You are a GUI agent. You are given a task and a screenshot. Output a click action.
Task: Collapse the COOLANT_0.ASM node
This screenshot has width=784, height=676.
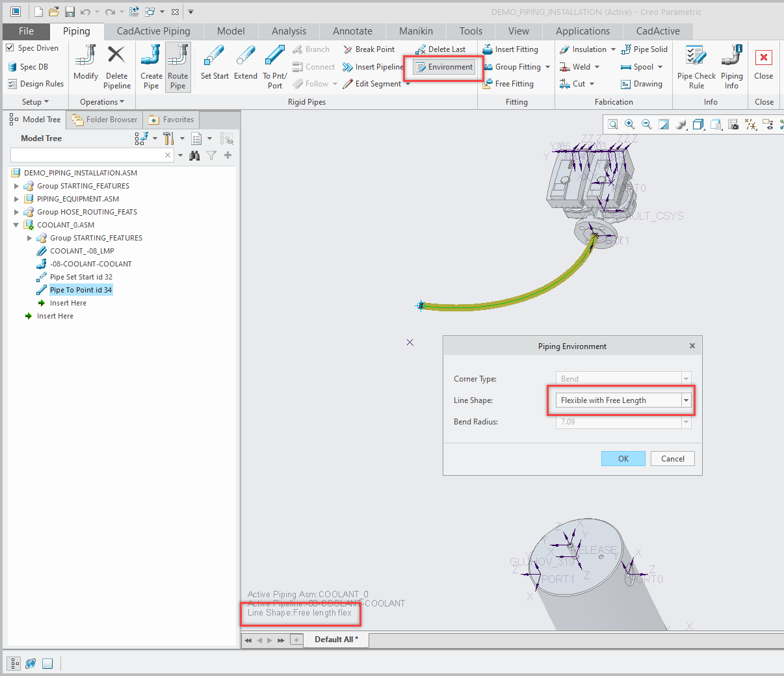16,225
